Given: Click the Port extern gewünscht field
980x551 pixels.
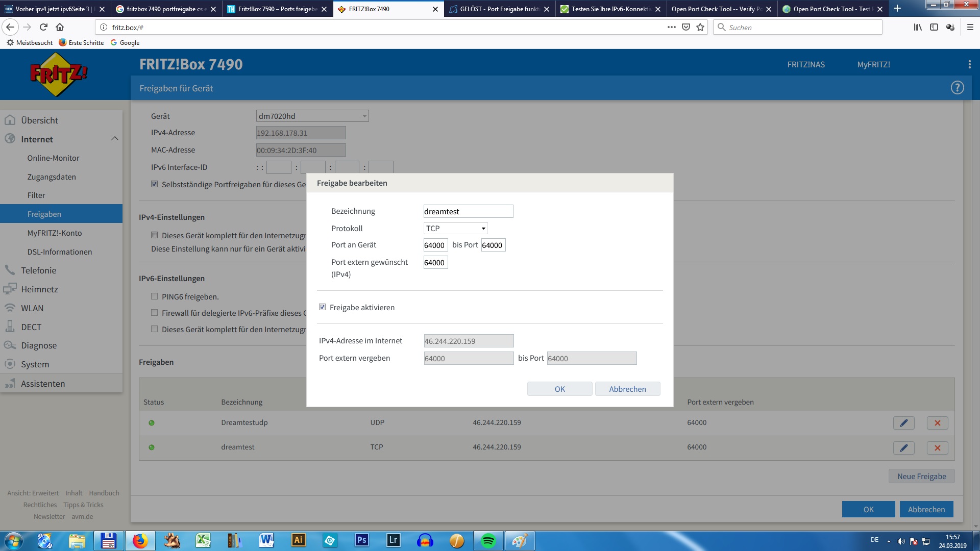Looking at the screenshot, I should pos(435,262).
